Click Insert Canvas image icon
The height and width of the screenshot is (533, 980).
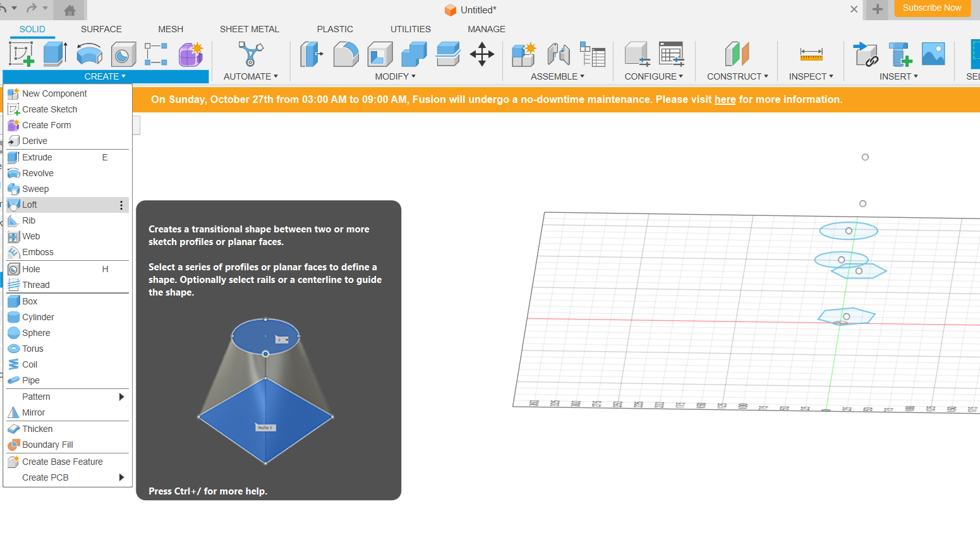pyautogui.click(x=933, y=54)
